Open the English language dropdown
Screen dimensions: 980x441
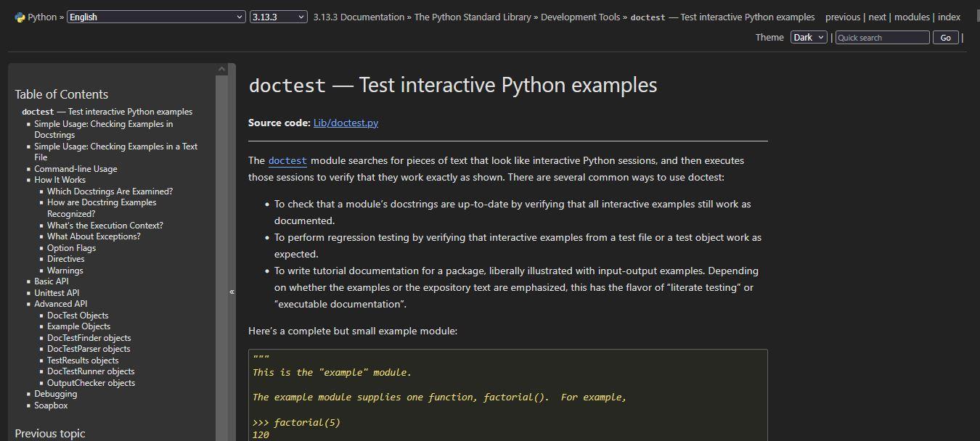point(156,17)
